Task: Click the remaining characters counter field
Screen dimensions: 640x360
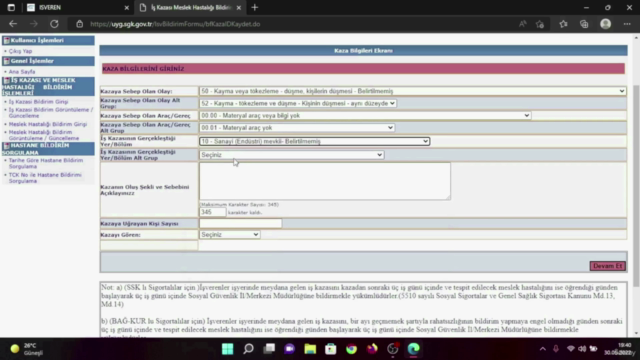Action: click(x=212, y=212)
